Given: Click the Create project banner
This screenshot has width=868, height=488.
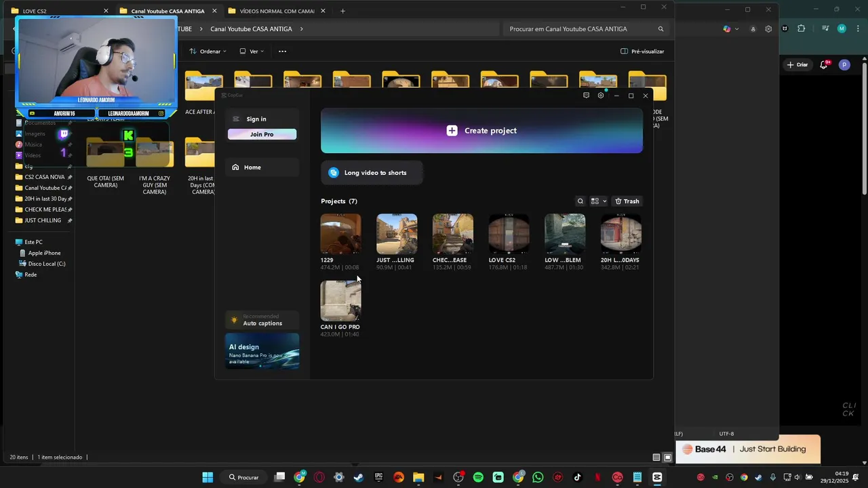Looking at the screenshot, I should coord(481,131).
